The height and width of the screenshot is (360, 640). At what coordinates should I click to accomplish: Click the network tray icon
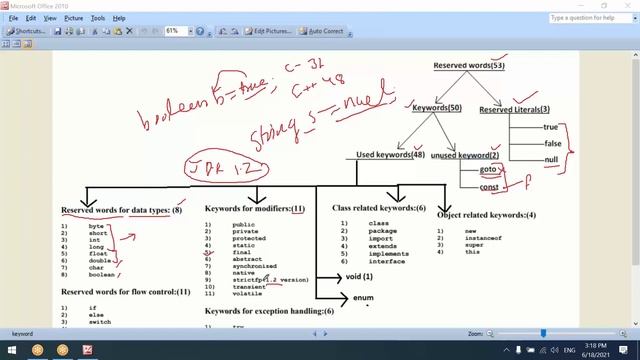click(x=543, y=350)
